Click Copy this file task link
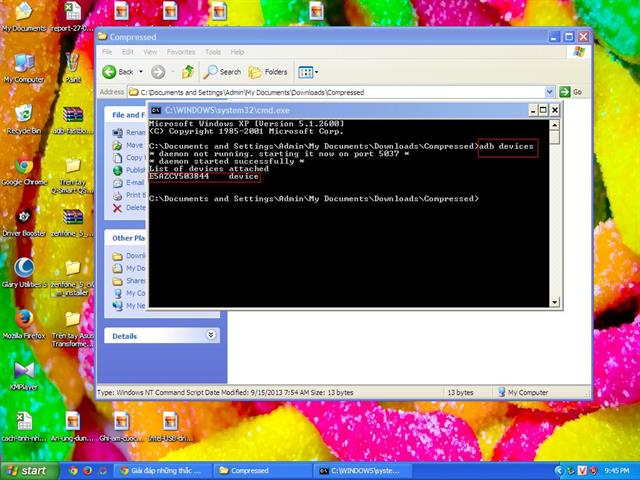Screen dimensions: 640x480 [129, 158]
